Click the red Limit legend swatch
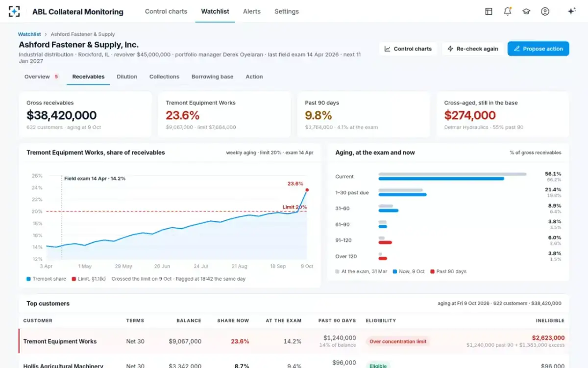Screen dimensions: 588x368 point(73,279)
